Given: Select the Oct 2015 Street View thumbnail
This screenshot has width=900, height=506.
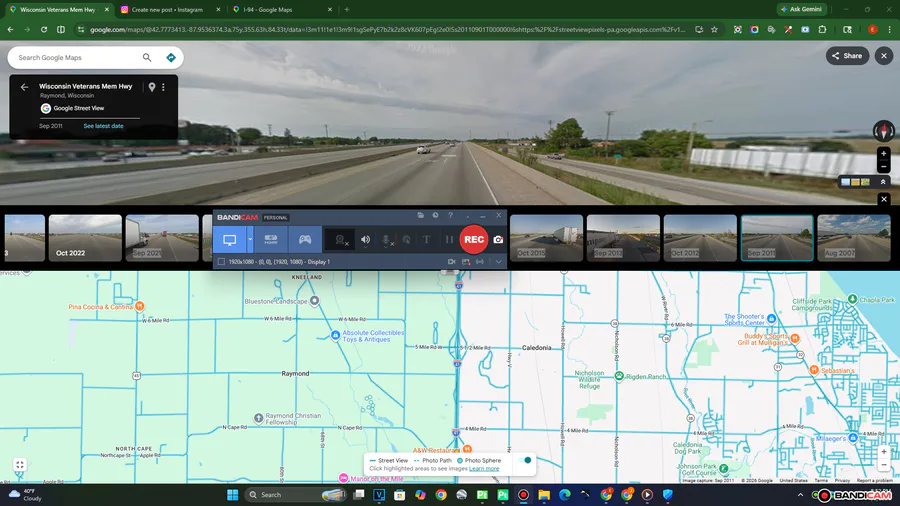Looking at the screenshot, I should click(546, 238).
